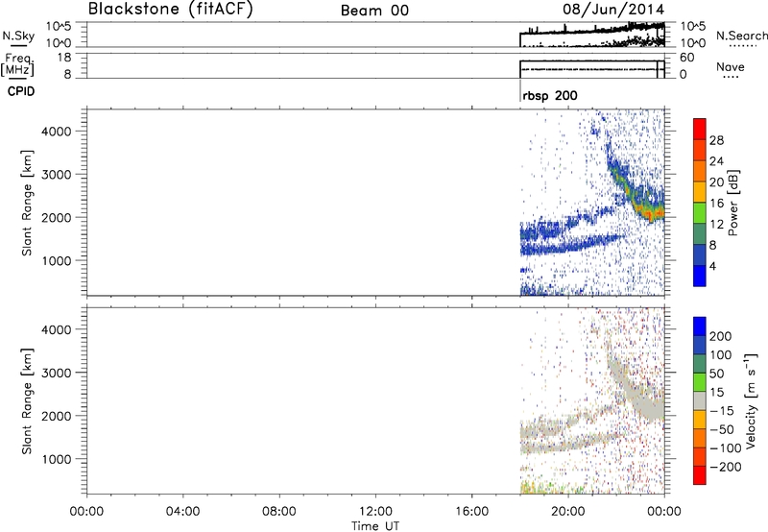Click the strong orange echo in power panel
The height and width of the screenshot is (532, 768).
click(653, 213)
